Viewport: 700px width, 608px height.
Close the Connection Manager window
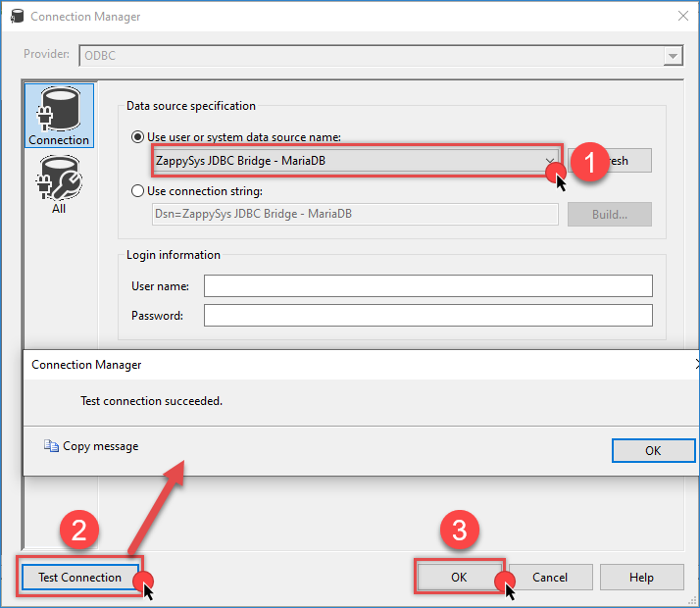click(682, 17)
